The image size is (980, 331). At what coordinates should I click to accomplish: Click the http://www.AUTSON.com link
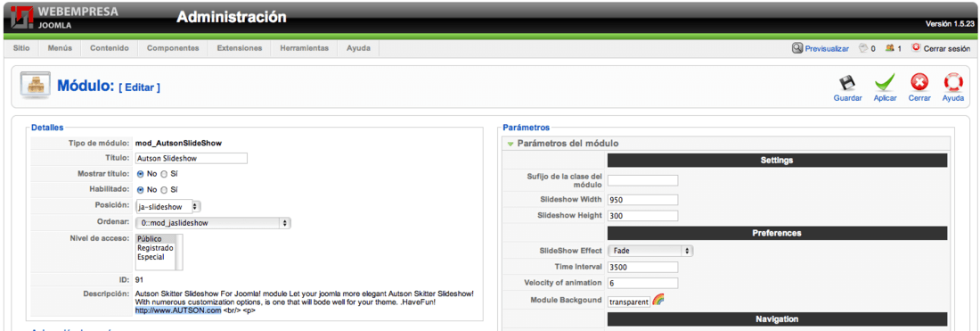tap(178, 310)
